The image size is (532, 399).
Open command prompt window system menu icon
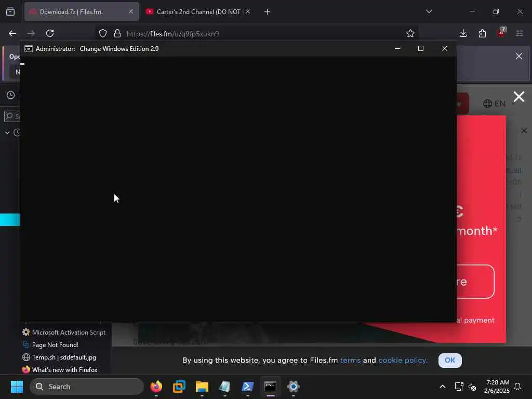point(29,49)
